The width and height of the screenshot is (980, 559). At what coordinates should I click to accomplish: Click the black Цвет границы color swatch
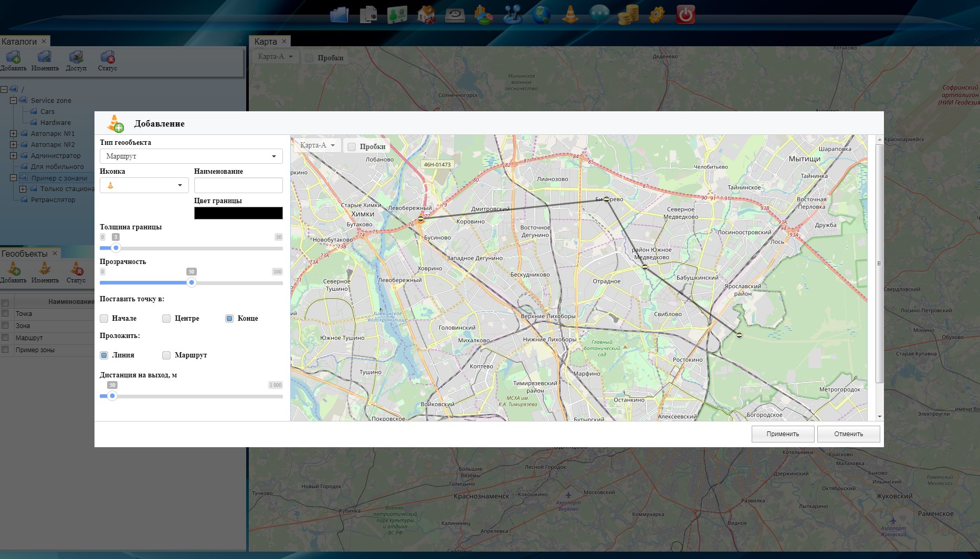tap(238, 213)
